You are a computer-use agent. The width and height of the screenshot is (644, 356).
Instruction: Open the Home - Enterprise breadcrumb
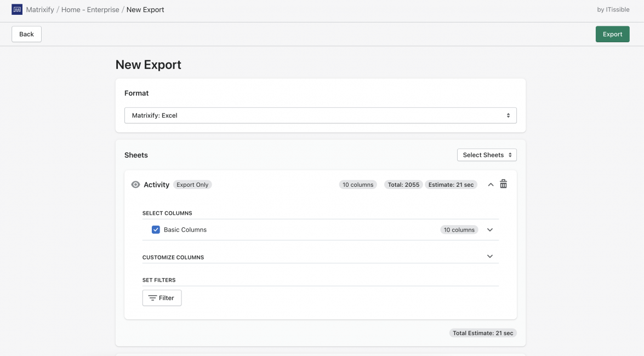(x=89, y=9)
